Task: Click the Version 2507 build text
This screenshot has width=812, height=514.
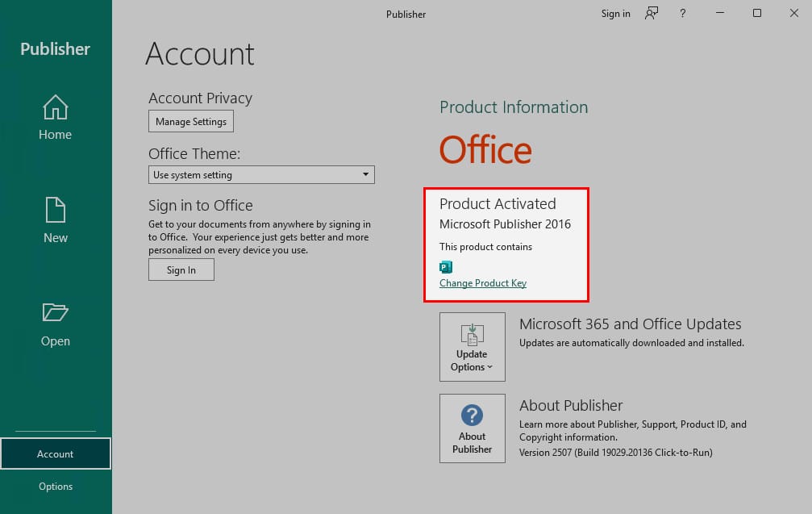Action: (616, 453)
